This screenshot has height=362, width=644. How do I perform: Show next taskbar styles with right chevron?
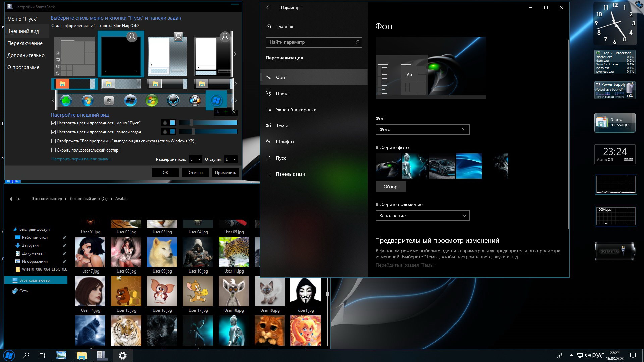click(x=236, y=84)
